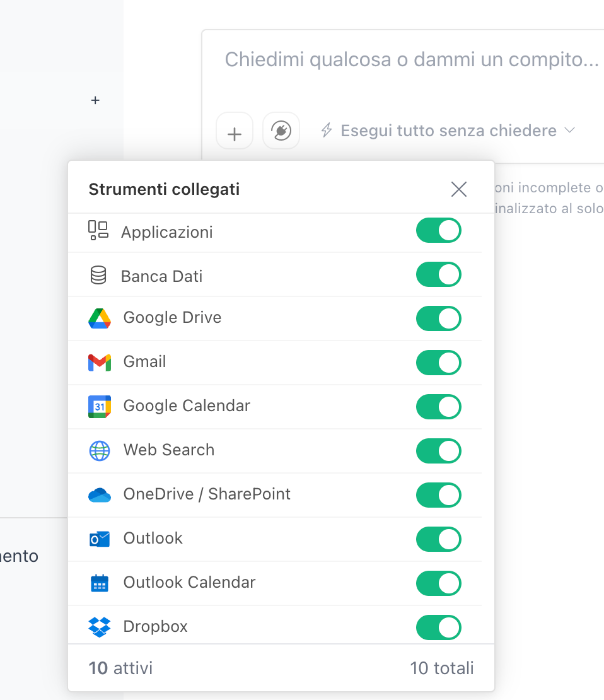Expand the chevron after Esegui tutto
604x700 pixels.
[x=569, y=131]
